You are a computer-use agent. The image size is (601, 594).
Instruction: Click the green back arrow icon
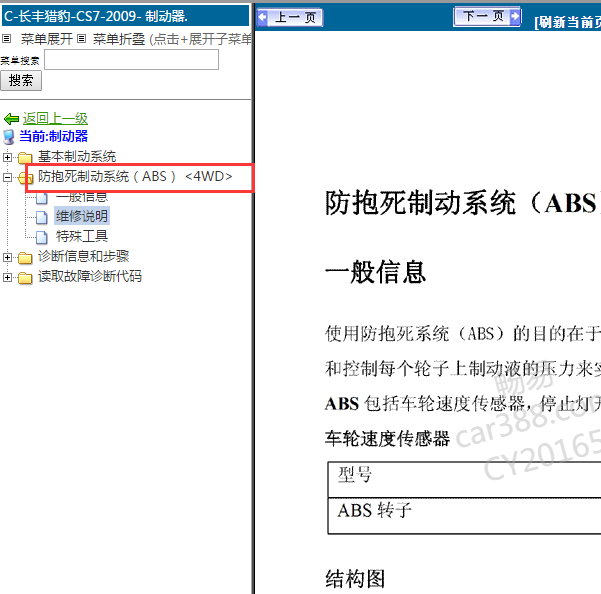(11, 119)
